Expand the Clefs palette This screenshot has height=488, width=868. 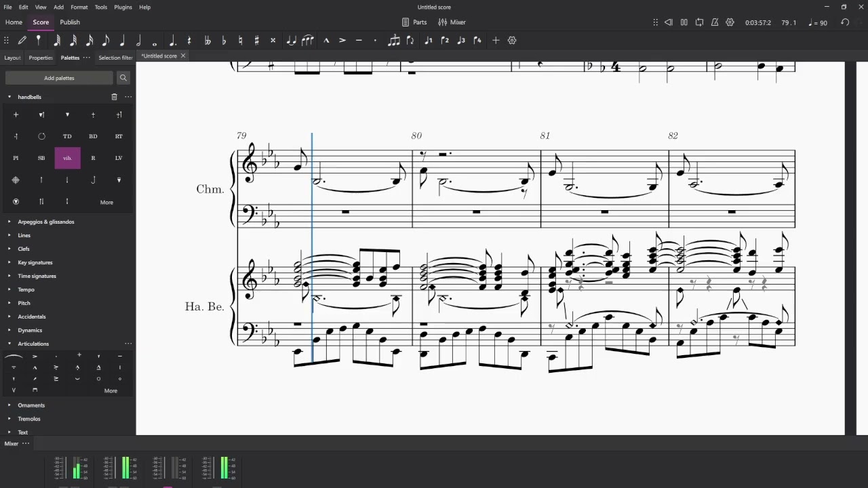point(9,249)
